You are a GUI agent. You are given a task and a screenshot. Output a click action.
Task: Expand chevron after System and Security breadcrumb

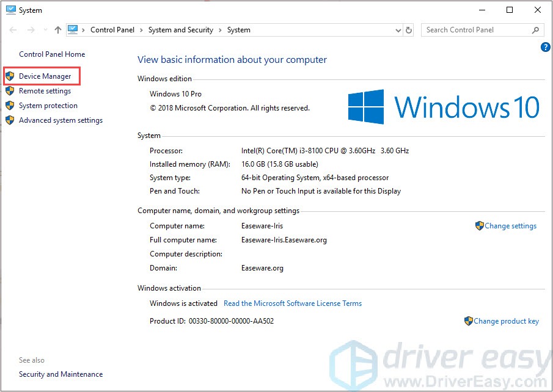[220, 30]
